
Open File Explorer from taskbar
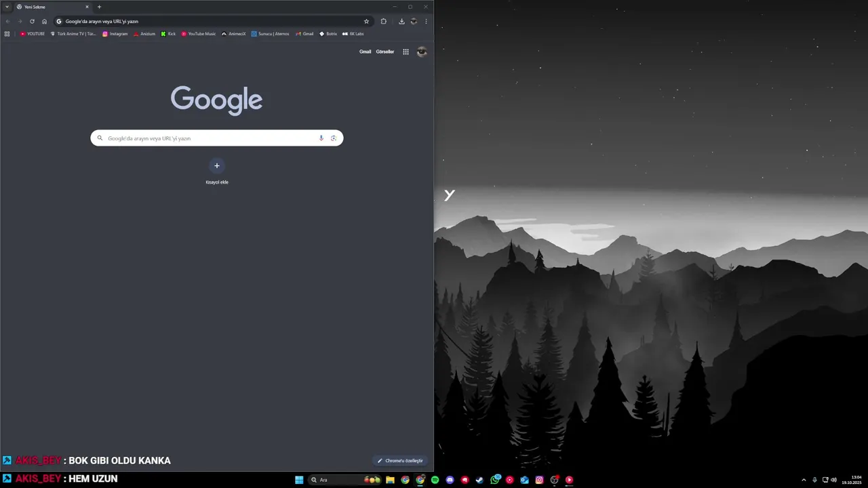[390, 480]
